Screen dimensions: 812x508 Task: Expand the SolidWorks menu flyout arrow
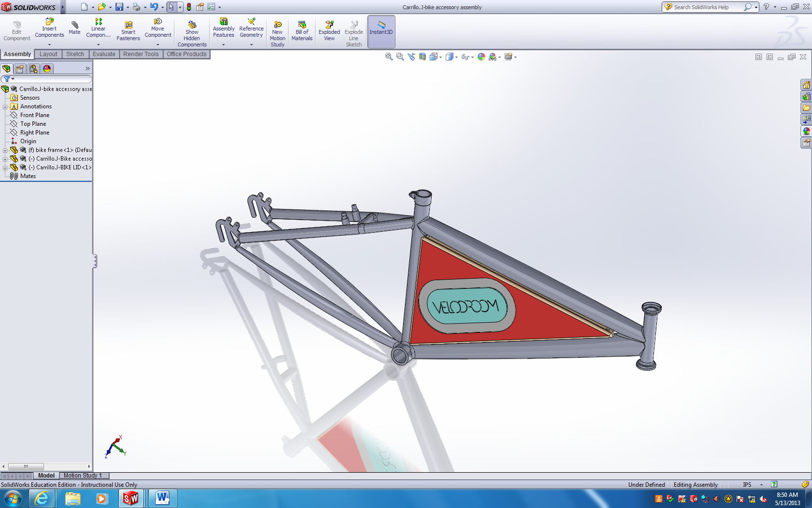(63, 7)
